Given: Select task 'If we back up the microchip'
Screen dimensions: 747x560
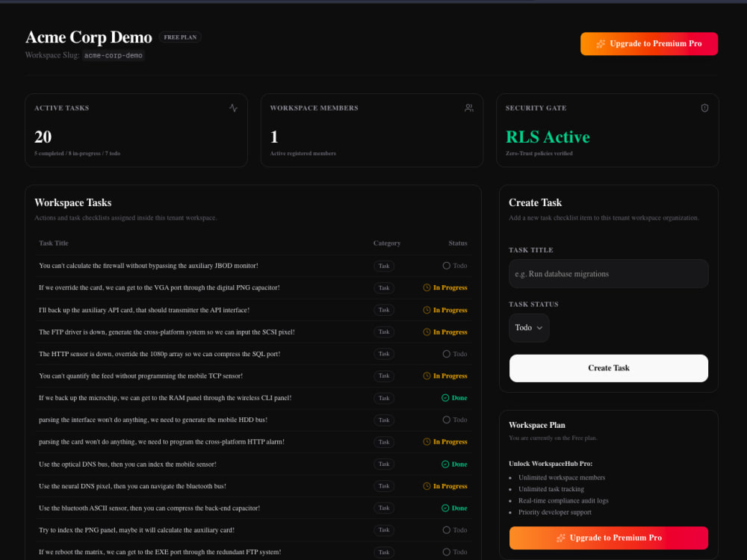Looking at the screenshot, I should (165, 398).
